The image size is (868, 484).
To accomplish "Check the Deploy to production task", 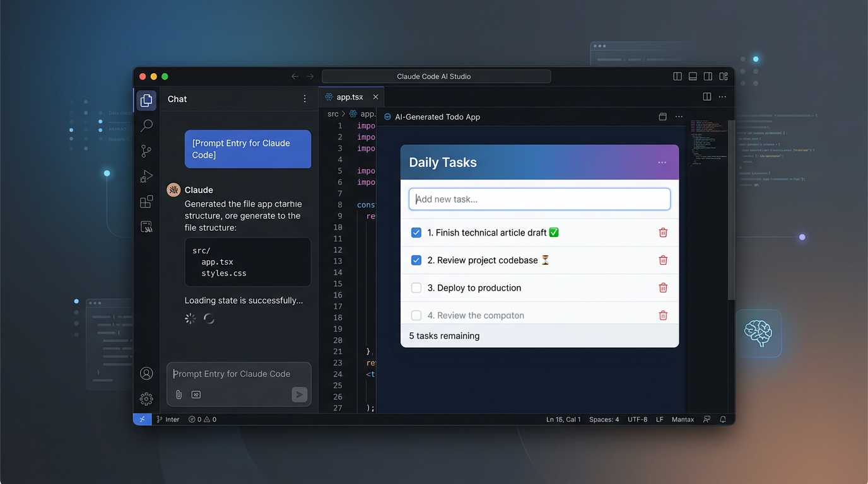I will click(416, 287).
